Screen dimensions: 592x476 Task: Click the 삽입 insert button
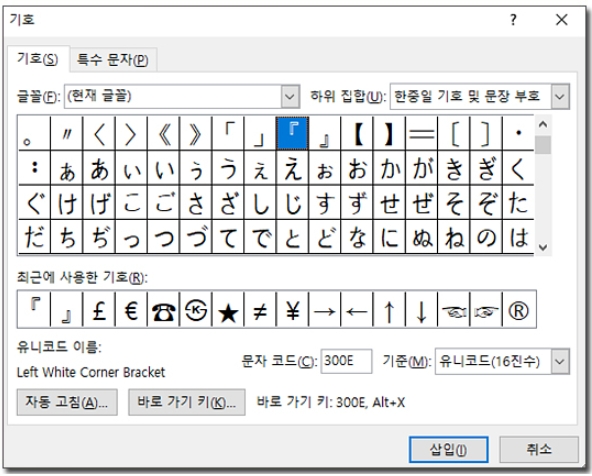449,449
